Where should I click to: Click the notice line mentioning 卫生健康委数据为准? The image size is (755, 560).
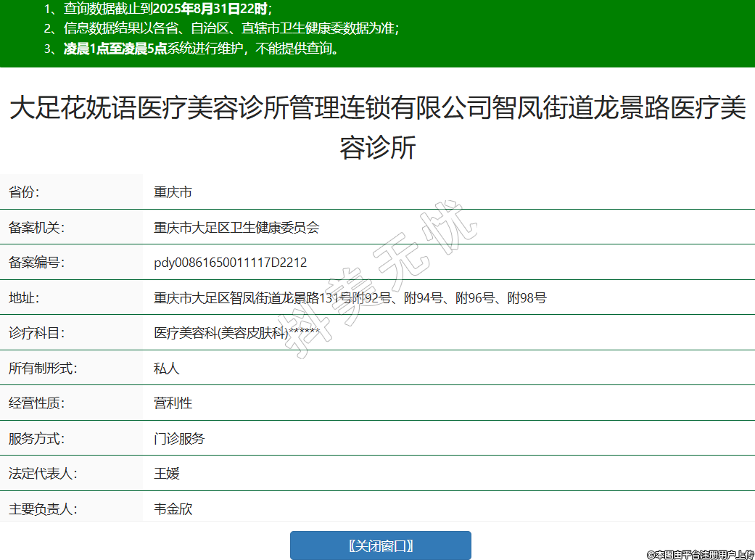(x=221, y=29)
